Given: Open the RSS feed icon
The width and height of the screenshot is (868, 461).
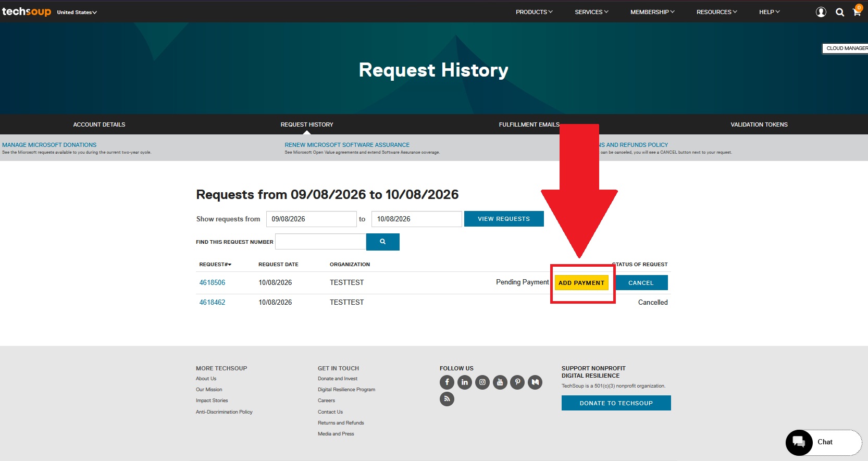Looking at the screenshot, I should tap(447, 399).
